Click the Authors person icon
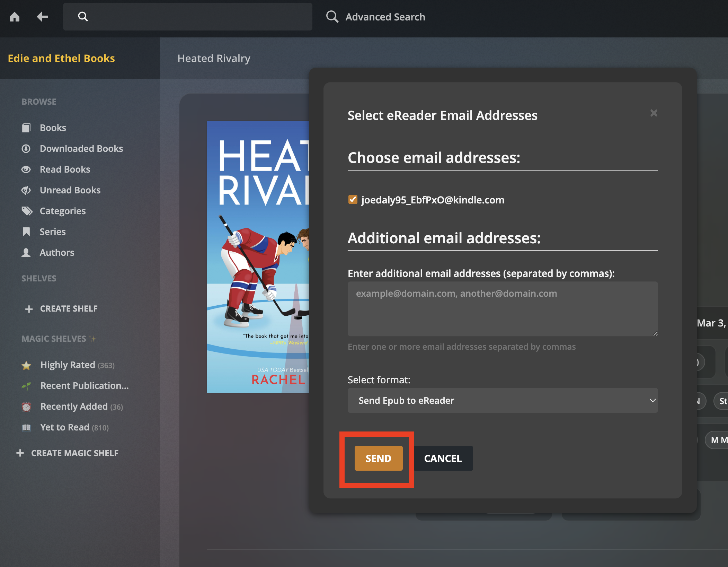 tap(26, 253)
